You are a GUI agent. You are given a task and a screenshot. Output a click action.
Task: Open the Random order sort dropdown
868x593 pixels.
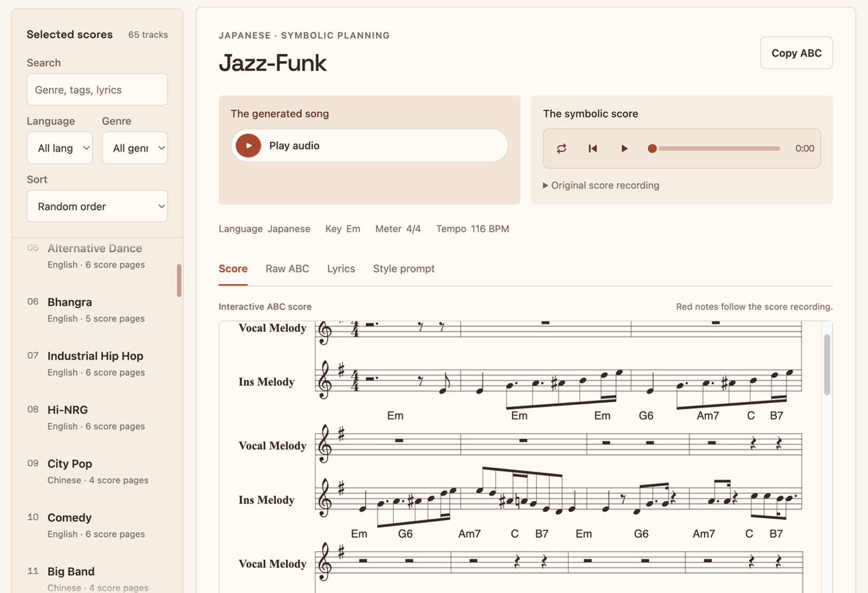click(97, 207)
